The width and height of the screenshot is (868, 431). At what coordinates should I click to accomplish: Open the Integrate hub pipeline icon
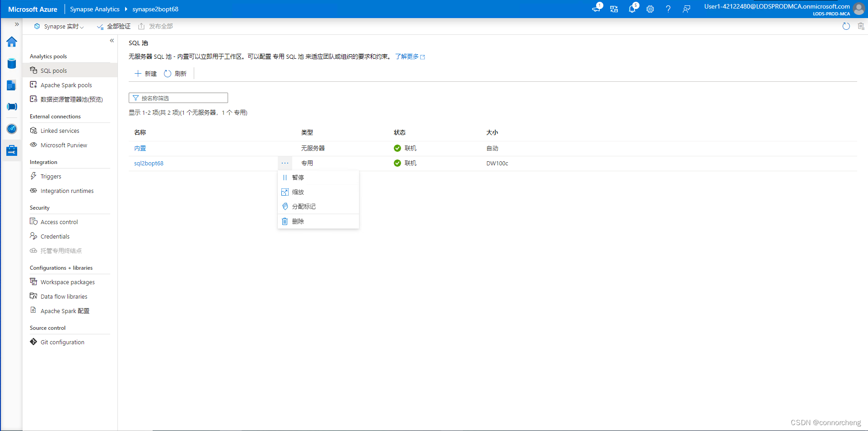(12, 107)
